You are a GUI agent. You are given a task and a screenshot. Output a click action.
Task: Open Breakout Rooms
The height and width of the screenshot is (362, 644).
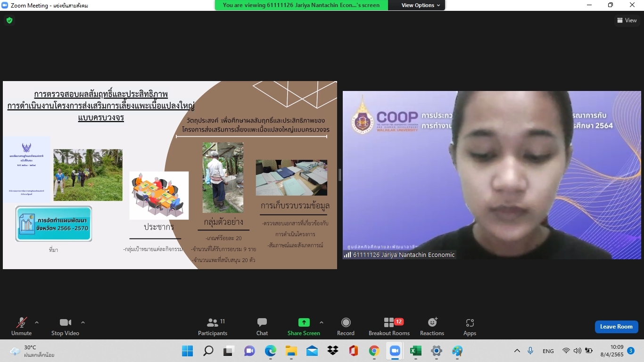(389, 327)
